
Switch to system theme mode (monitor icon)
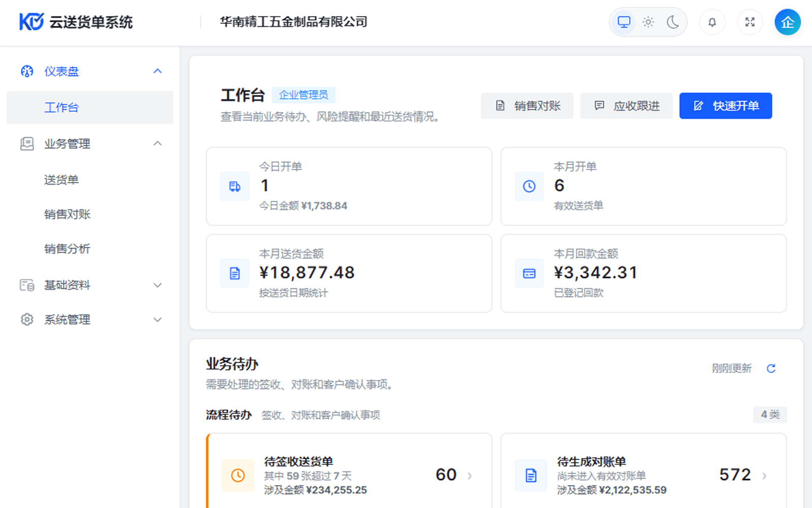(x=624, y=22)
